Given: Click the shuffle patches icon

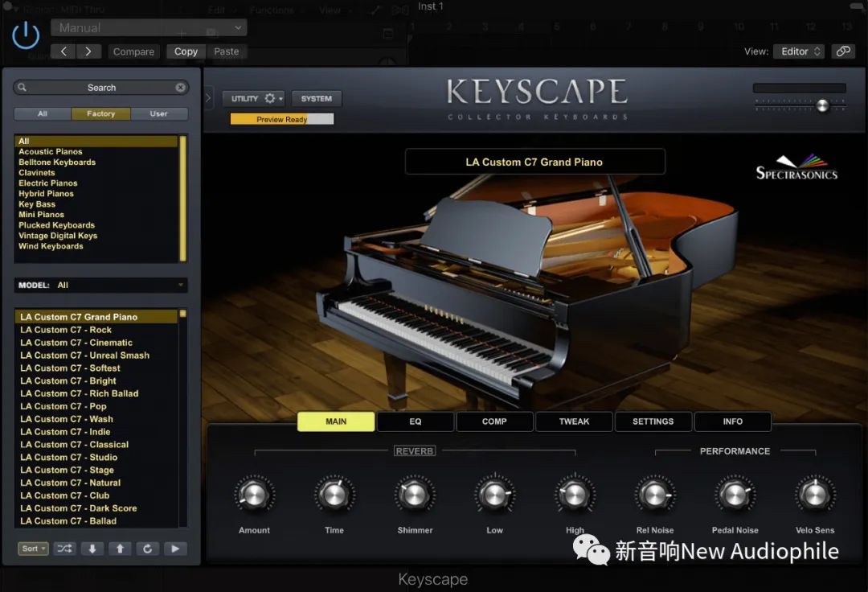Looking at the screenshot, I should (x=65, y=549).
